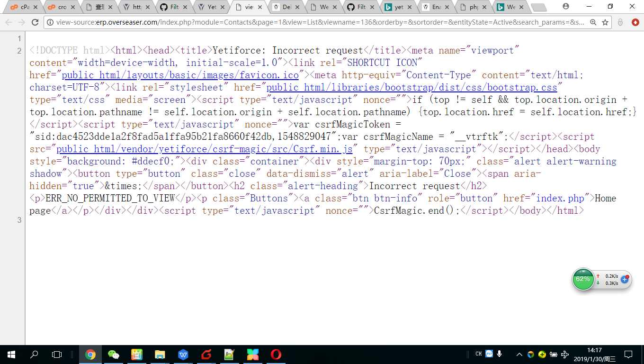This screenshot has height=364, width=644.
Task: Open the favicon.ico source link
Action: [180, 75]
